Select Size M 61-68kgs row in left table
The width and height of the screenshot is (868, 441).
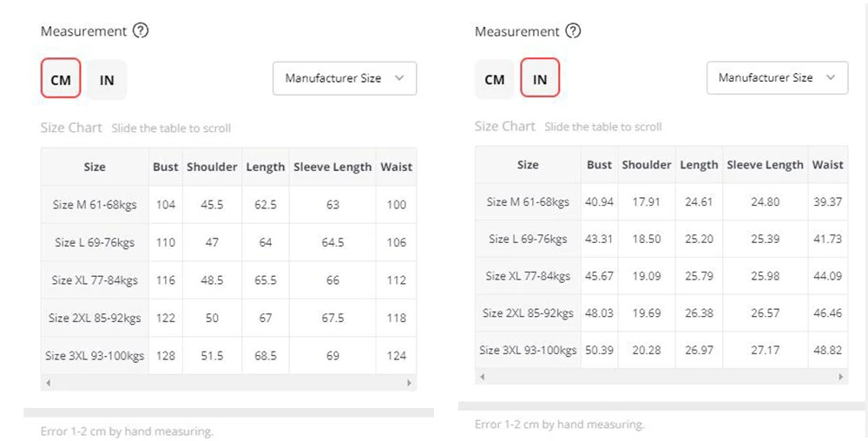(95, 205)
